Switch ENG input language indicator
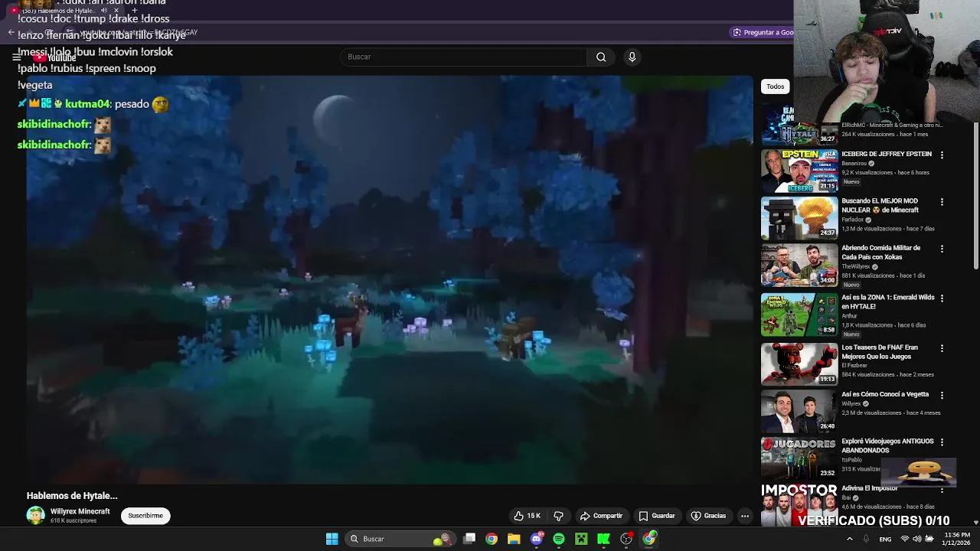 pos(885,539)
